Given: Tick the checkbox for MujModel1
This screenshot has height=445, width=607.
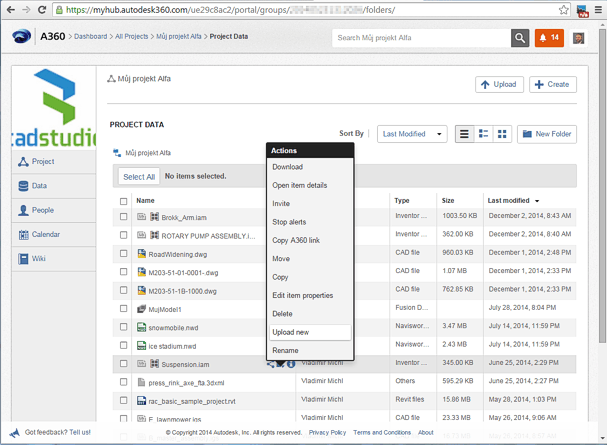Looking at the screenshot, I should (x=123, y=308).
